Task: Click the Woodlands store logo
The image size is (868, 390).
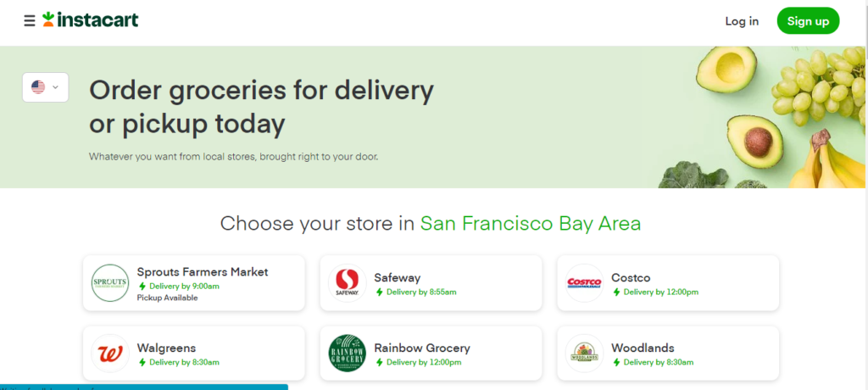Action: [x=584, y=353]
